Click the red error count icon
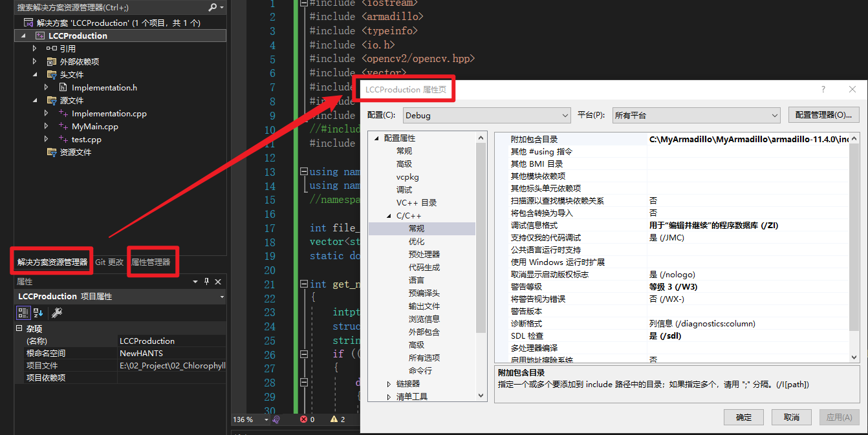This screenshot has height=435, width=868. tap(303, 419)
